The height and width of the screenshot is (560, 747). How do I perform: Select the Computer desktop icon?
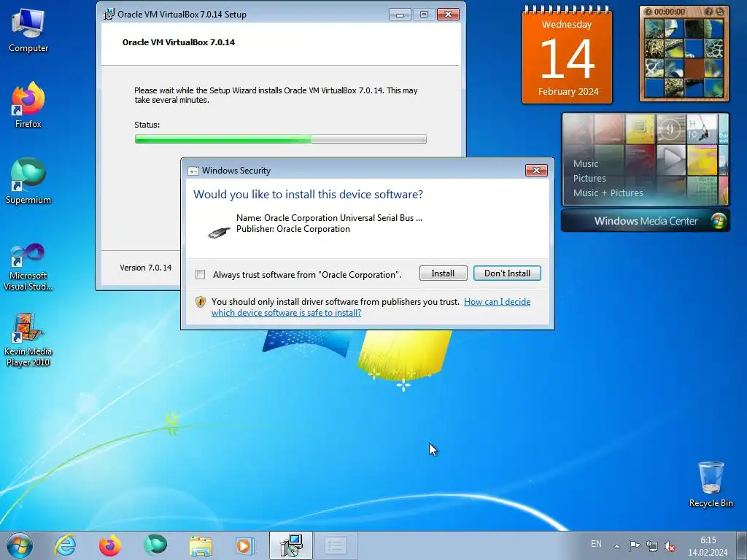[x=28, y=31]
